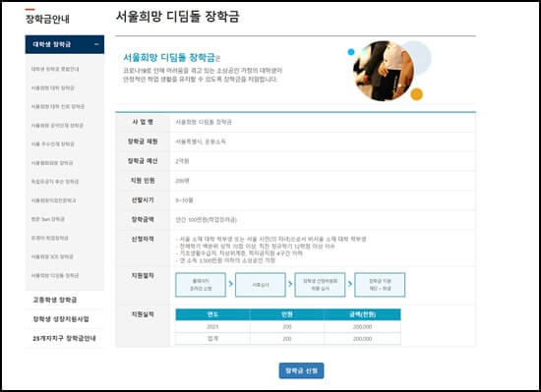Open the 서울희망 대학 진로 장학금 link

[58, 106]
